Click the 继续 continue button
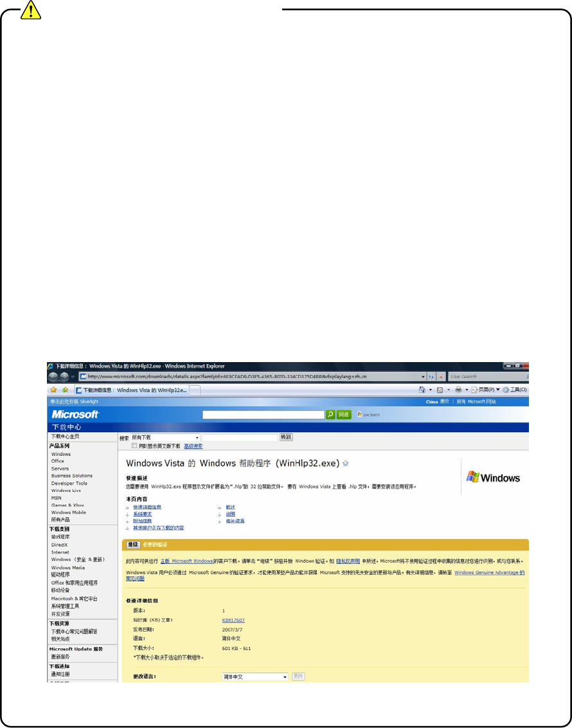 pos(133,545)
